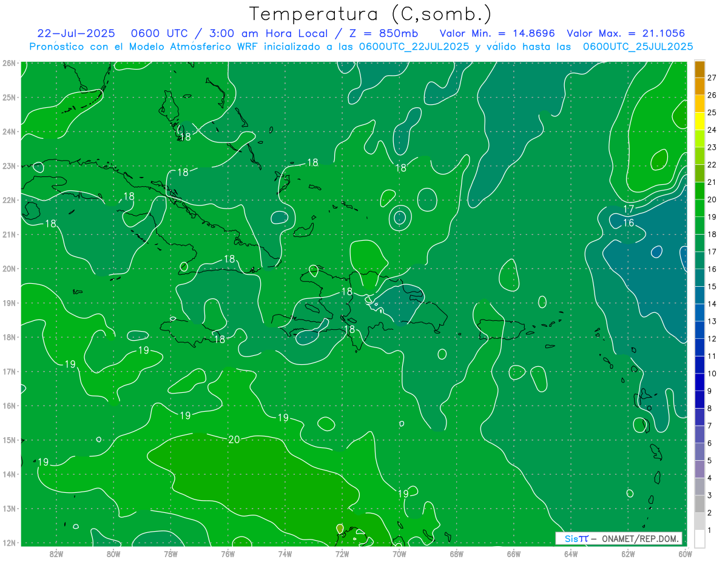The height and width of the screenshot is (562, 728).
Task: Click the "16N" latitude axis label
Action: point(8,406)
